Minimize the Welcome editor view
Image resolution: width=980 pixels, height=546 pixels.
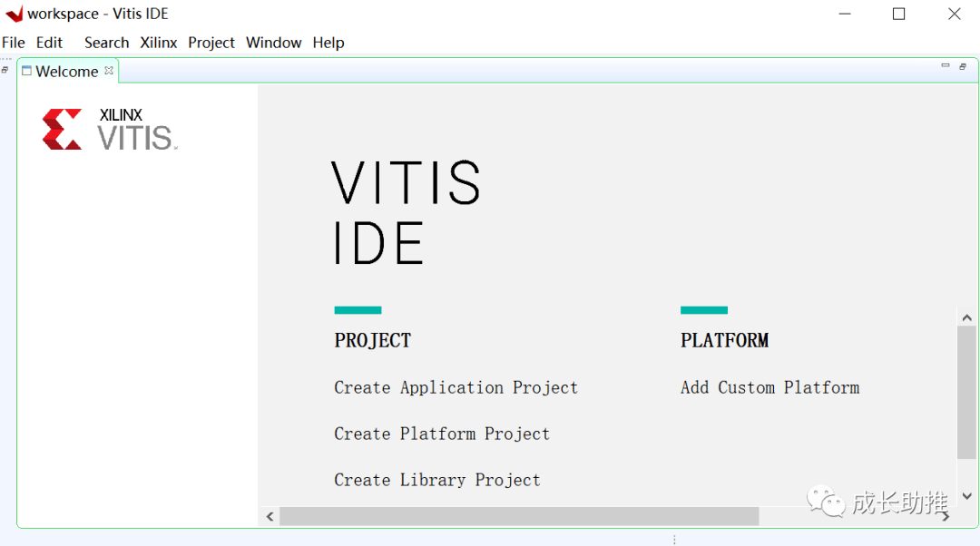pos(944,65)
